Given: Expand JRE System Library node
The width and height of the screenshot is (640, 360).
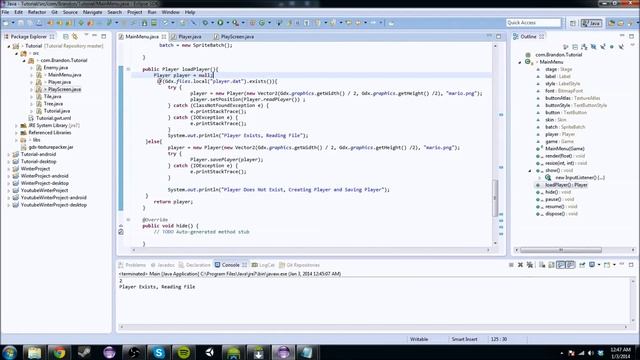Looking at the screenshot, I should [16, 125].
